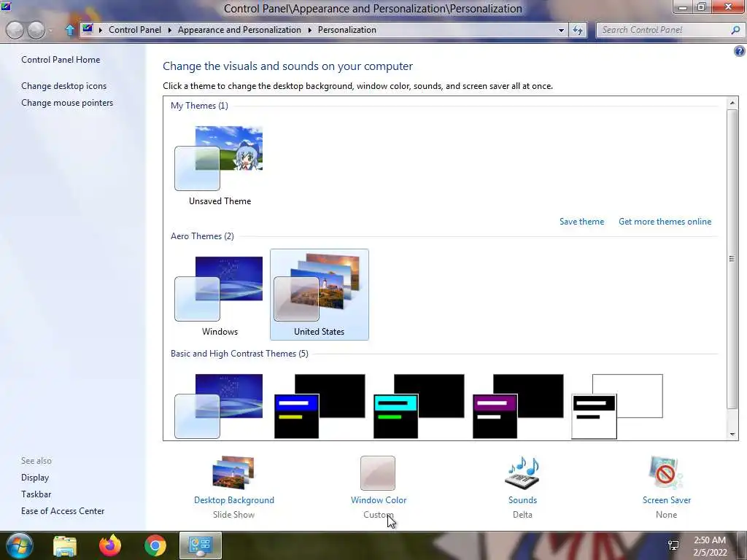Click the theme list scrollbar thumb
Image resolution: width=747 pixels, height=560 pixels.
732,259
